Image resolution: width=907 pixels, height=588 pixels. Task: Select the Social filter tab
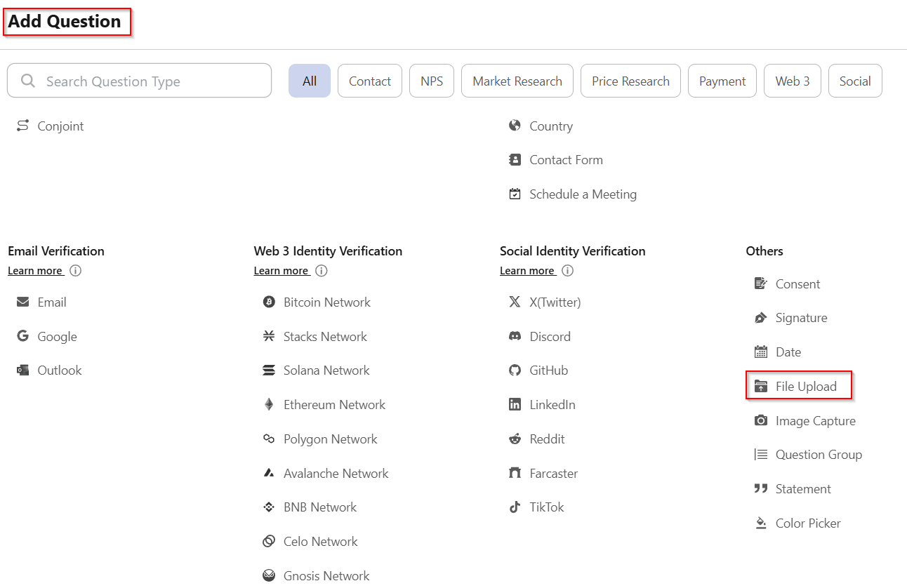(855, 81)
